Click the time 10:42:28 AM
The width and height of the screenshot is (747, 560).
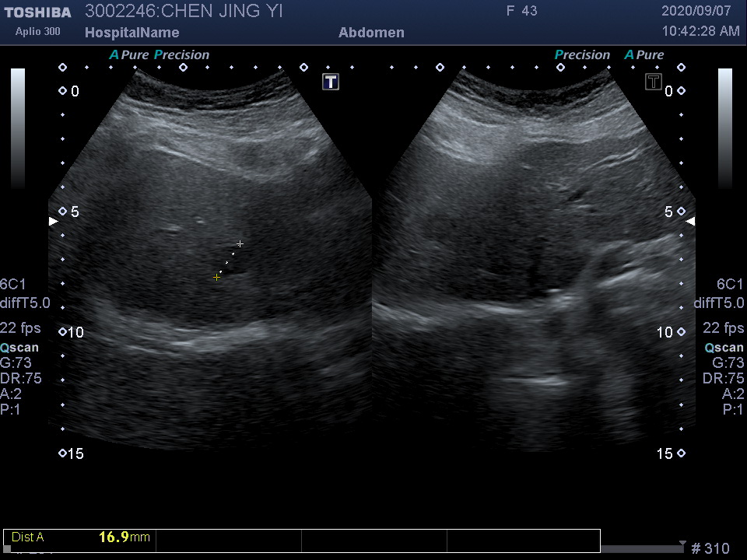[x=701, y=31]
